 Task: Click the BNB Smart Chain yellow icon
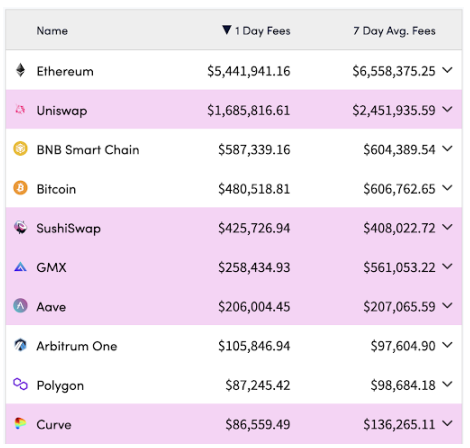pyautogui.click(x=20, y=149)
